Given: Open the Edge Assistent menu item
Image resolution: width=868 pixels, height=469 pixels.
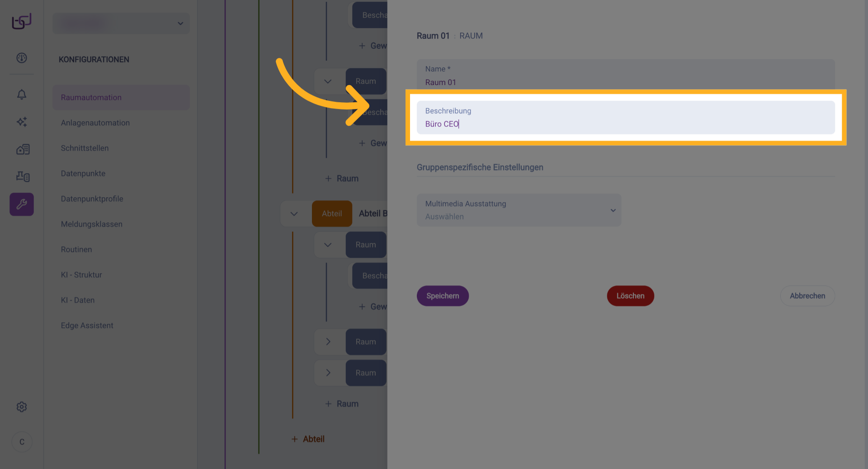Looking at the screenshot, I should point(87,326).
